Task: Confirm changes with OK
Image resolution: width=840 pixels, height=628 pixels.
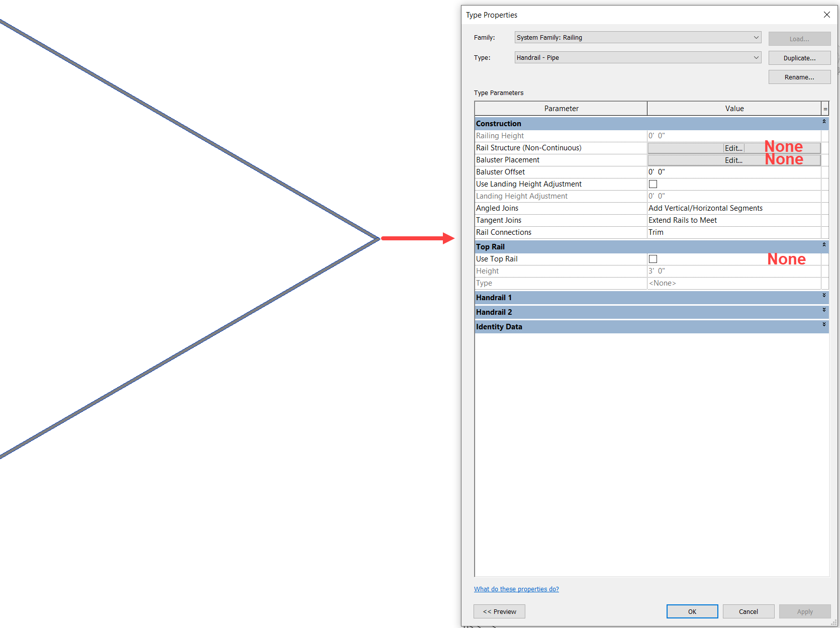Action: pos(692,611)
